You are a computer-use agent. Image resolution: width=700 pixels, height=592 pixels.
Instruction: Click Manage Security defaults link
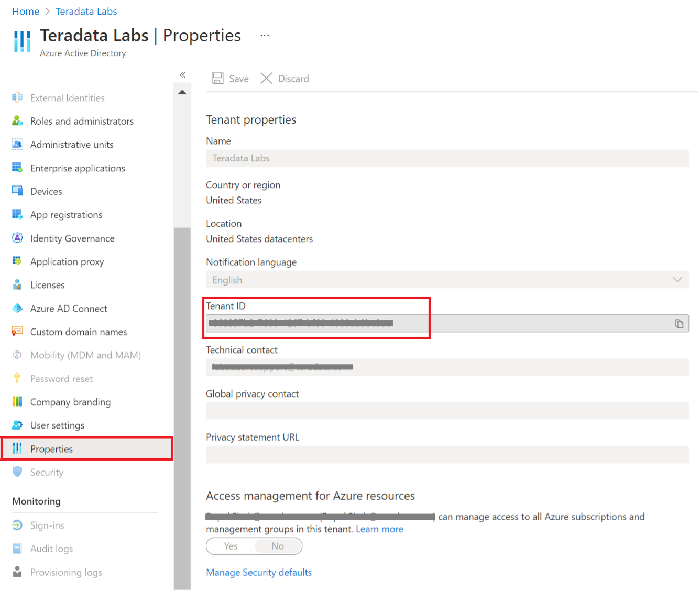pos(259,573)
